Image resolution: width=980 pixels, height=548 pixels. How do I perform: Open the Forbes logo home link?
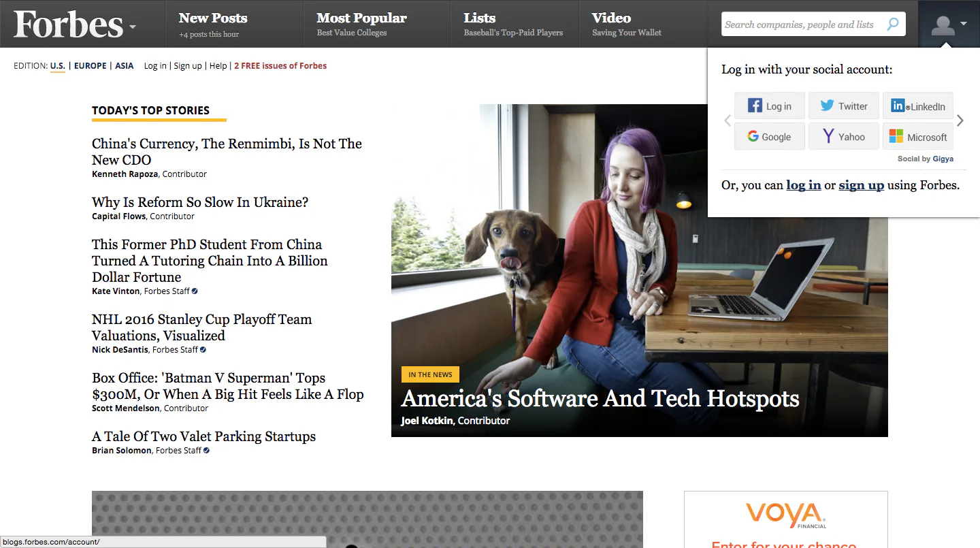[x=68, y=25]
